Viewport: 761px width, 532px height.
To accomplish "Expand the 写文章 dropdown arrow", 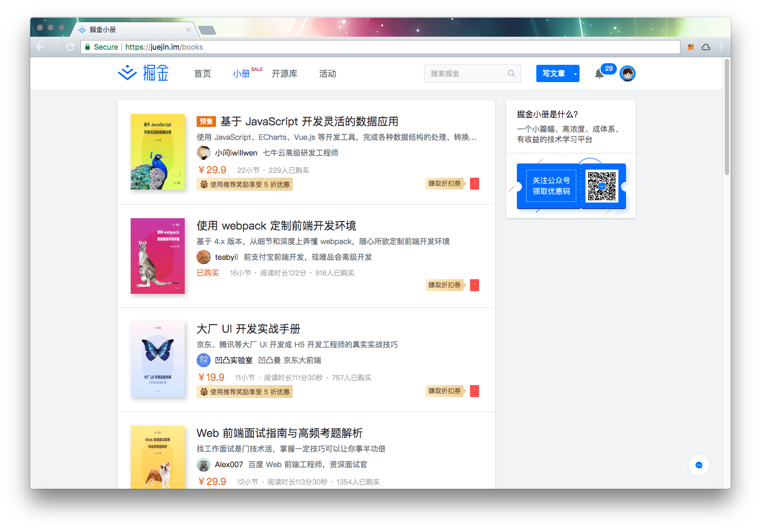I will pyautogui.click(x=575, y=73).
